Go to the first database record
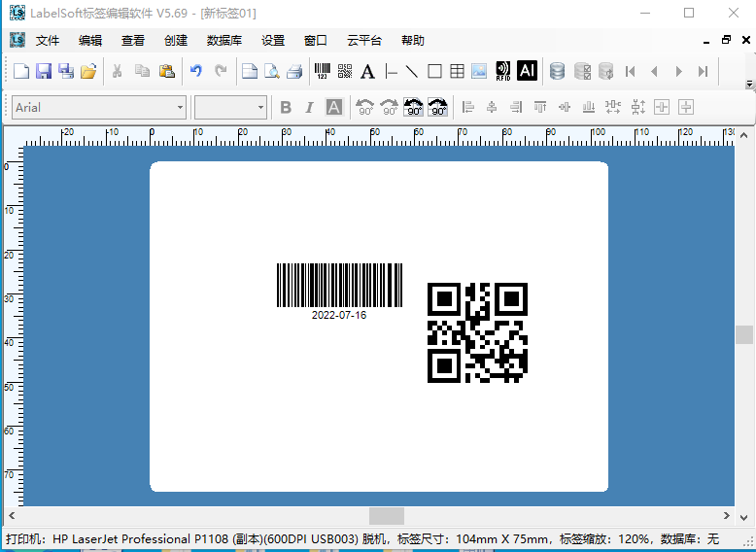The height and width of the screenshot is (552, 756). tap(630, 71)
